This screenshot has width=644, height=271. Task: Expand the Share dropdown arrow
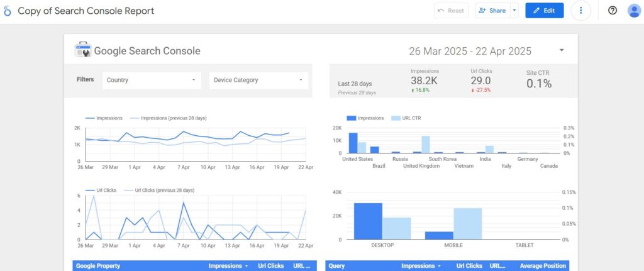point(514,11)
